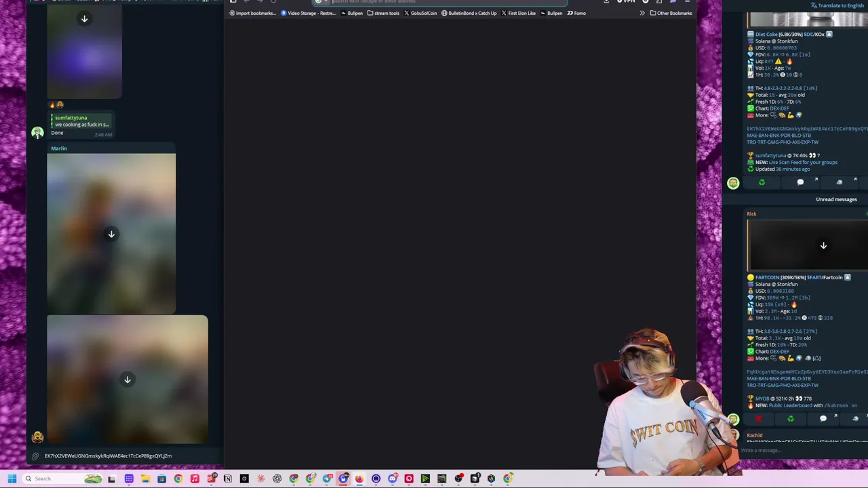Image resolution: width=868 pixels, height=488 pixels.
Task: Click the Diet Coke contract address text
Action: [807, 129]
